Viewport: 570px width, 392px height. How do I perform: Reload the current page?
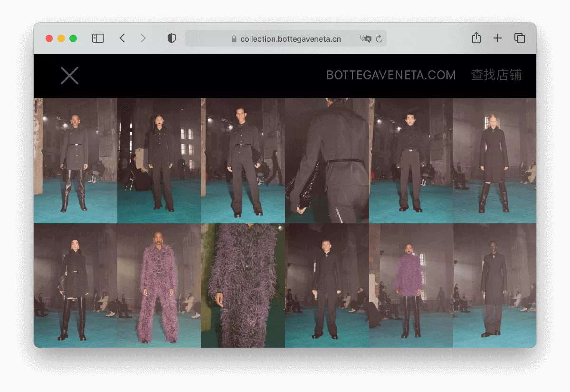click(x=379, y=39)
